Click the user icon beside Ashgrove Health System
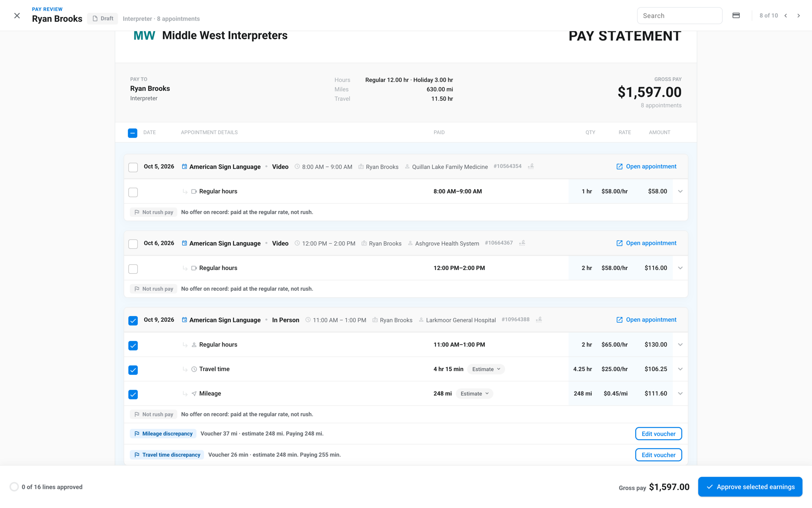The image size is (812, 508). [410, 243]
